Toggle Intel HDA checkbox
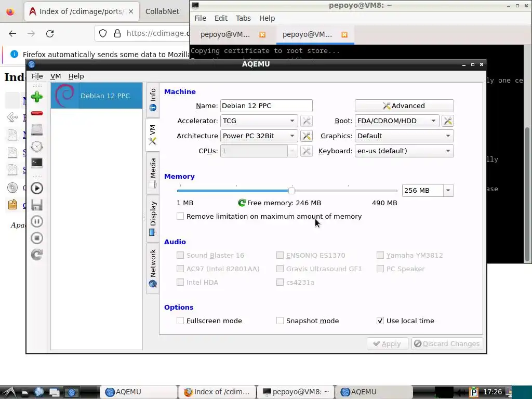The height and width of the screenshot is (399, 532). (x=180, y=282)
